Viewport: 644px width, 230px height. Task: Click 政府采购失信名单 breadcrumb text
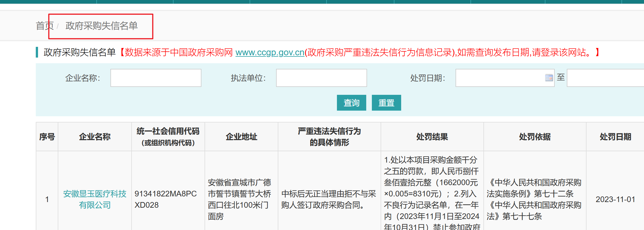pos(101,26)
